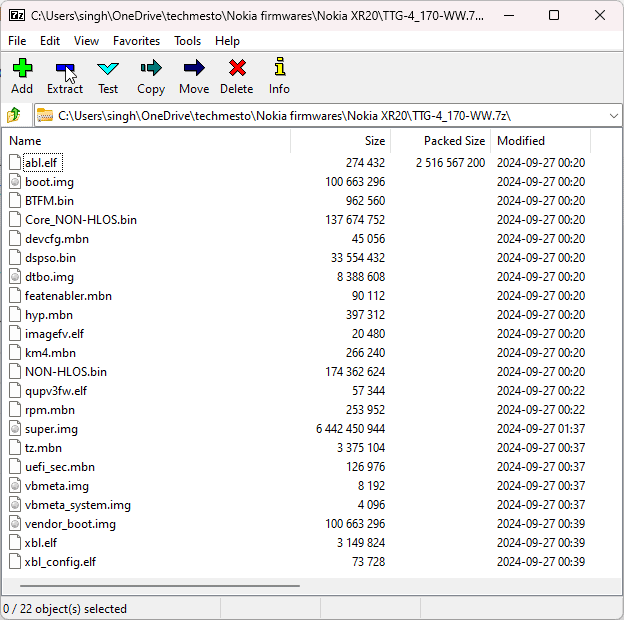Open the Favorites menu

tap(136, 41)
